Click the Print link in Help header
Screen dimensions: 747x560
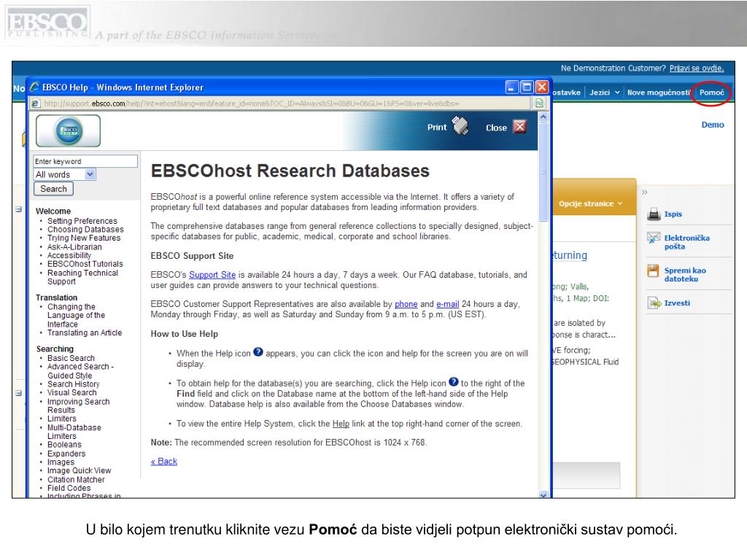tap(437, 127)
